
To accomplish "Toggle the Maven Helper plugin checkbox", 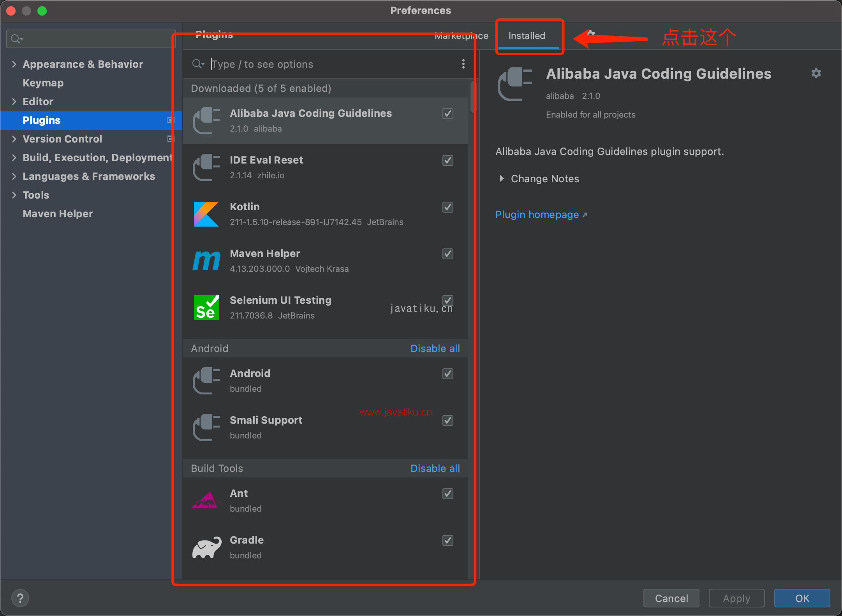I will coord(448,253).
